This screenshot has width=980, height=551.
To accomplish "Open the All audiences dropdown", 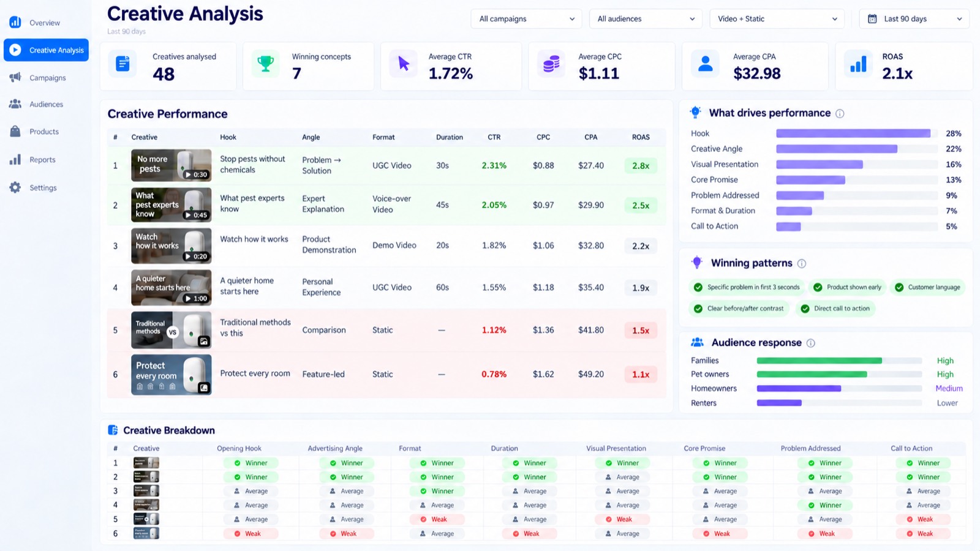I will click(x=646, y=19).
